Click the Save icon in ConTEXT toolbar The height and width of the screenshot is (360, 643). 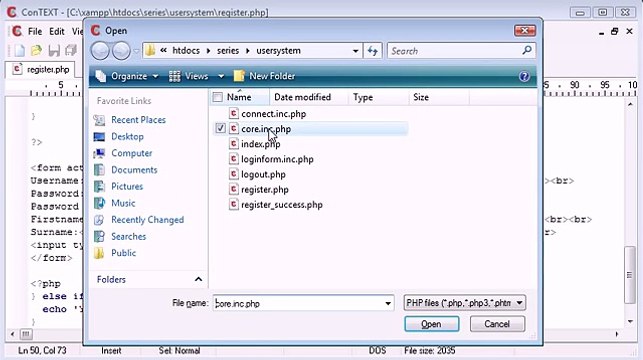(x=54, y=50)
